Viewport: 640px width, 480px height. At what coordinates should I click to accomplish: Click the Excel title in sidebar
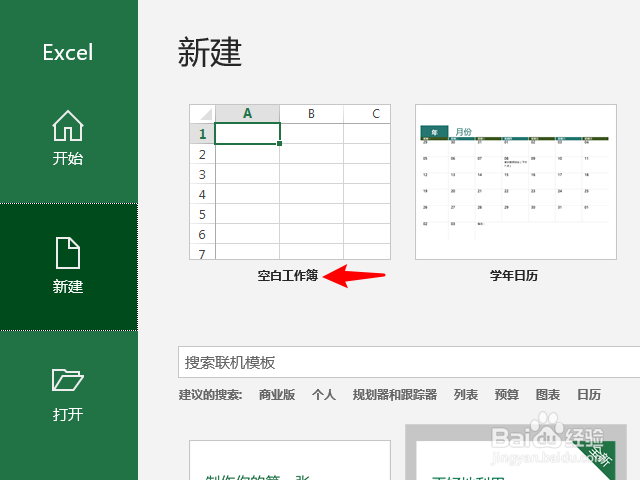pyautogui.click(x=68, y=53)
